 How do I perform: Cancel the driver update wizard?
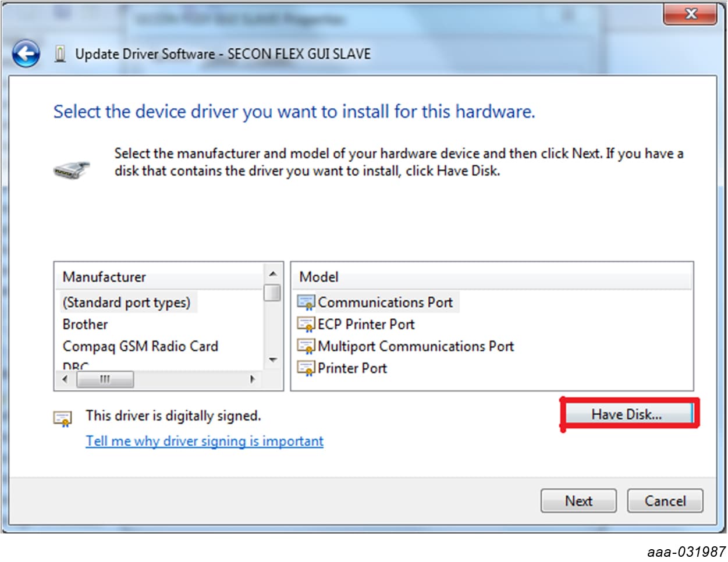(665, 501)
